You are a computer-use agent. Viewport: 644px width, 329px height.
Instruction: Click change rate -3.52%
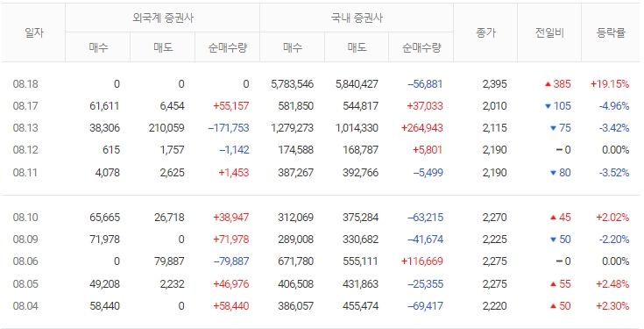click(x=614, y=172)
